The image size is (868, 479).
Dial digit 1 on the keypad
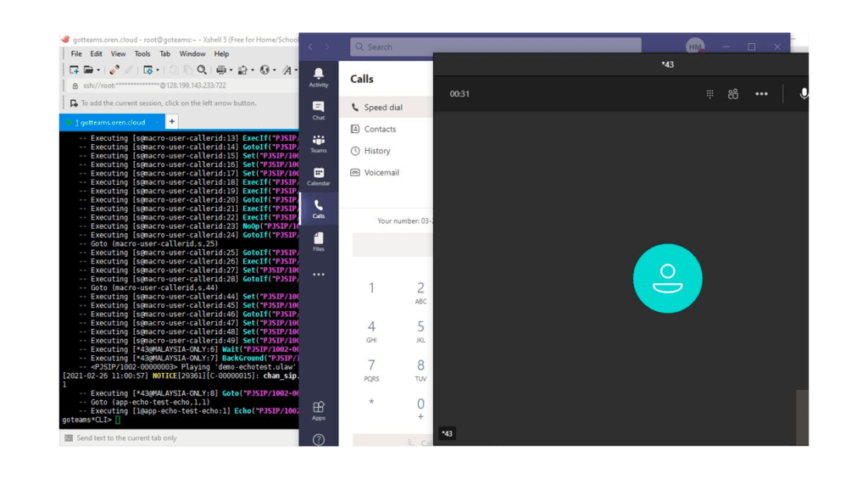click(371, 288)
